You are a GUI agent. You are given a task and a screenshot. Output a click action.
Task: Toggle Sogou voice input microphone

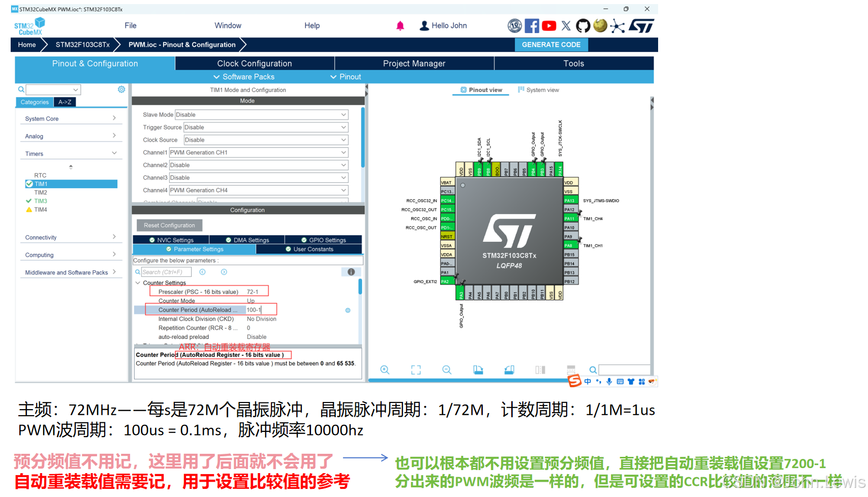click(x=609, y=382)
